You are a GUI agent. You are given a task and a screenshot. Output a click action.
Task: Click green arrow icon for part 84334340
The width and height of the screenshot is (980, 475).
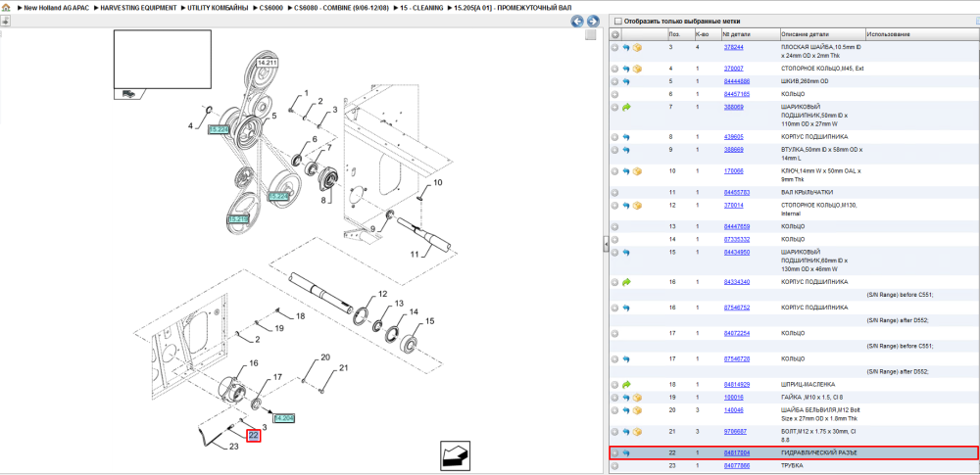point(626,282)
